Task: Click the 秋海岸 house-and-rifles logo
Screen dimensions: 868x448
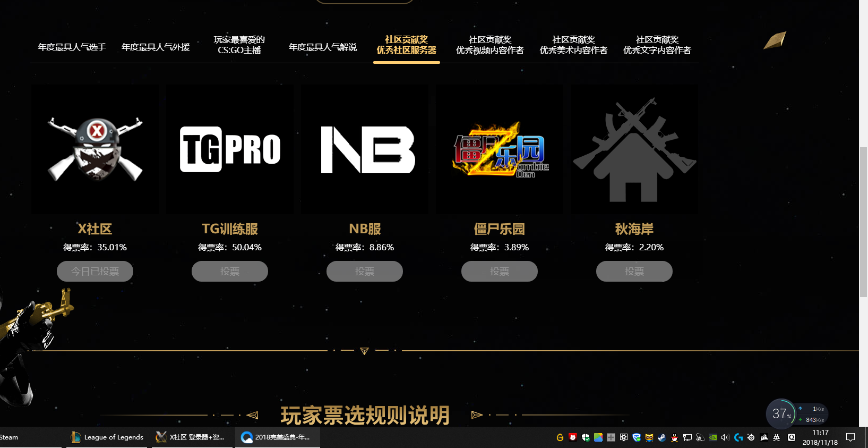Action: point(634,149)
